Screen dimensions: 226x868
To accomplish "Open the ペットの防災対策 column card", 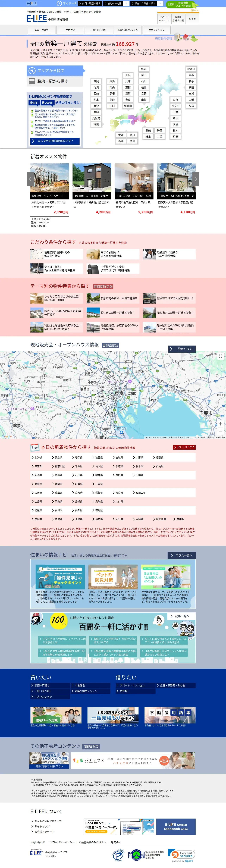I will pos(113,576).
